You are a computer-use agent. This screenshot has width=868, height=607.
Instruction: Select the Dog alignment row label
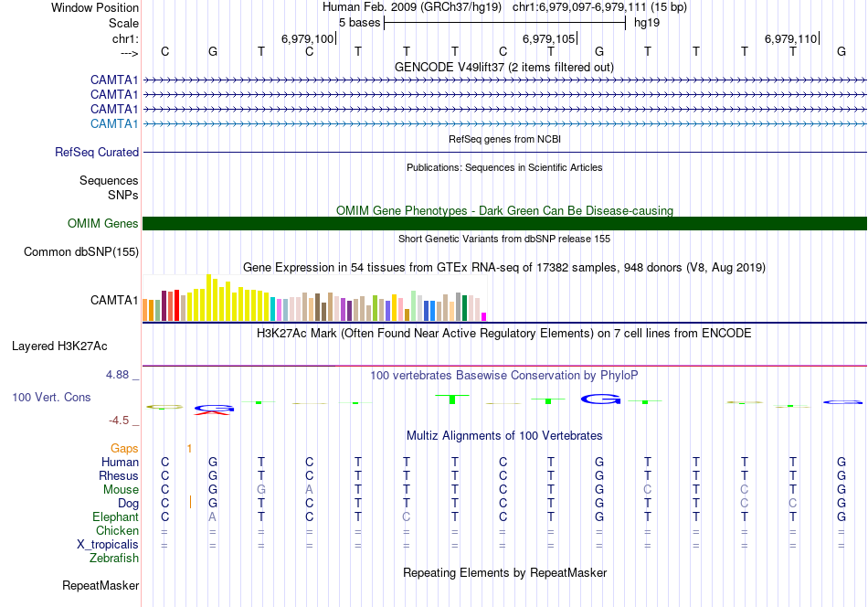pos(128,504)
